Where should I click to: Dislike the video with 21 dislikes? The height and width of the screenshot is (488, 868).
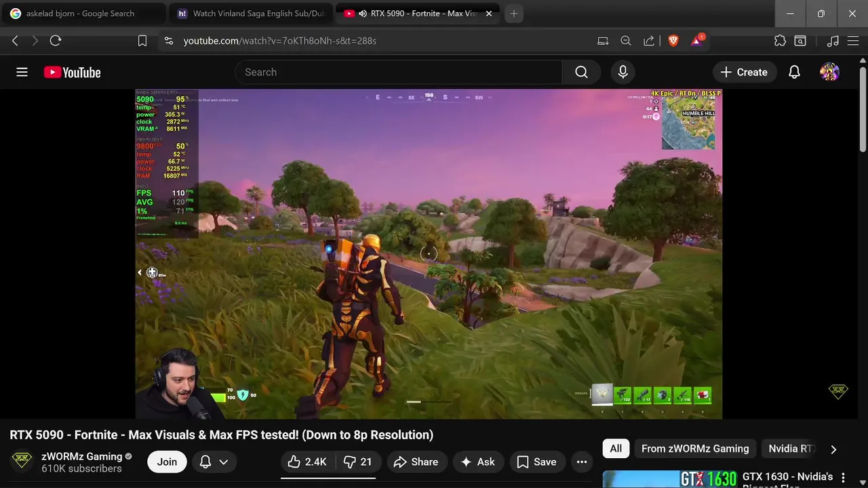[358, 462]
